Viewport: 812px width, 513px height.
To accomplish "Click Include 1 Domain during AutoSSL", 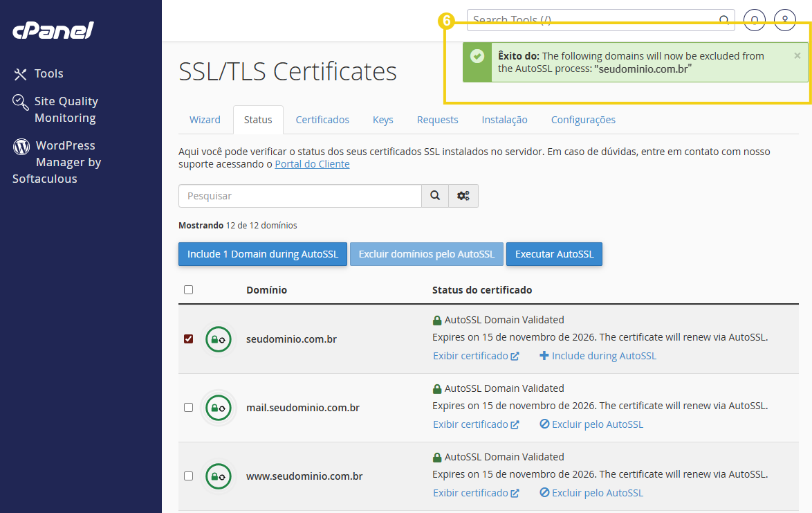I will (x=263, y=254).
